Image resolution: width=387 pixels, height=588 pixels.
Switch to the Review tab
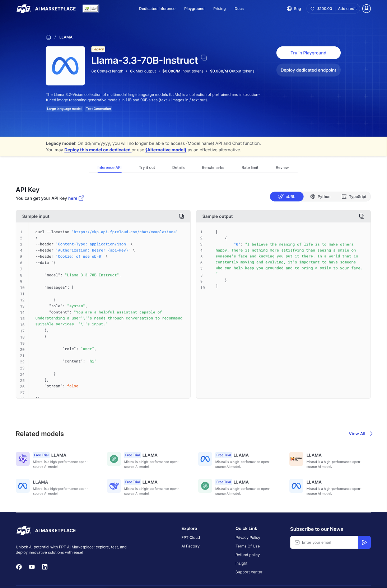pyautogui.click(x=282, y=167)
